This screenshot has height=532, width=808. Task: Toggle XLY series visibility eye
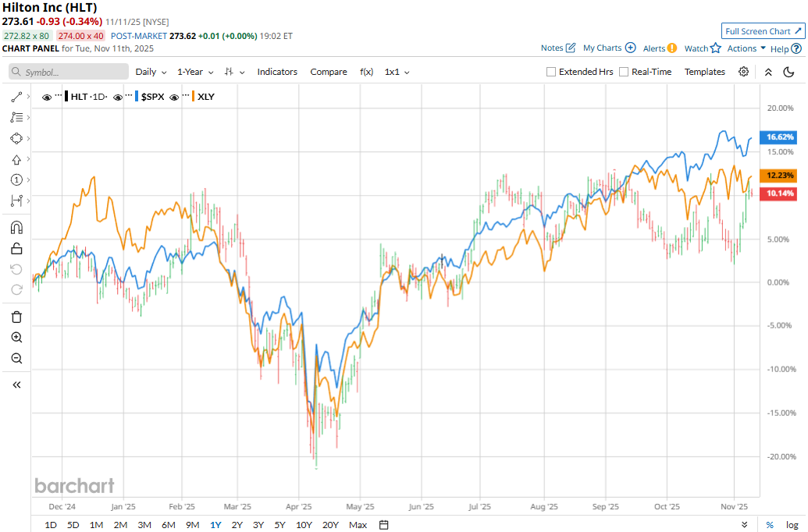(174, 97)
